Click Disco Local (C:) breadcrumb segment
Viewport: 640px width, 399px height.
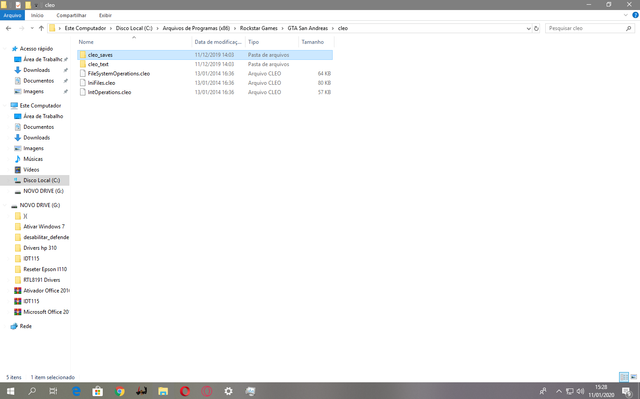click(x=134, y=28)
